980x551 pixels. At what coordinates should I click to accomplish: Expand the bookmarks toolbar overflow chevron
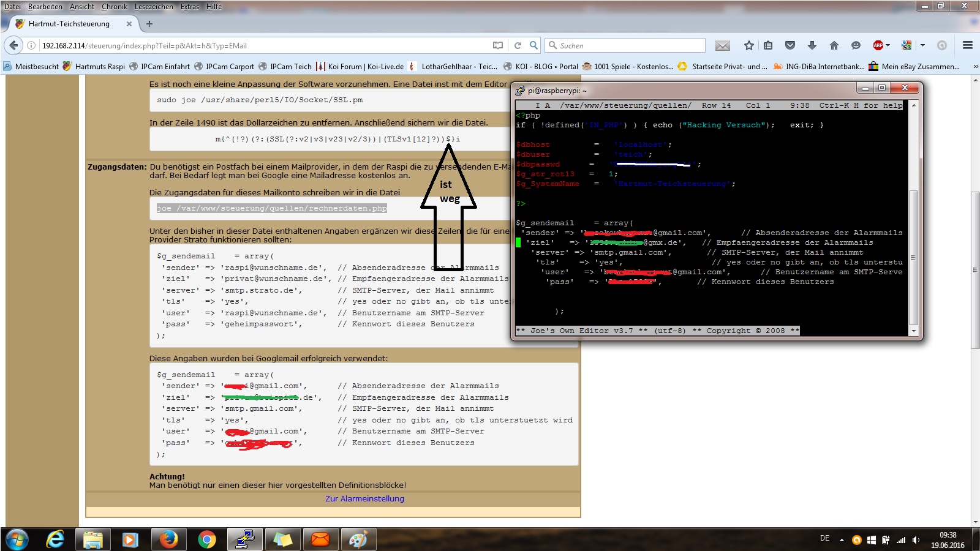pyautogui.click(x=975, y=67)
